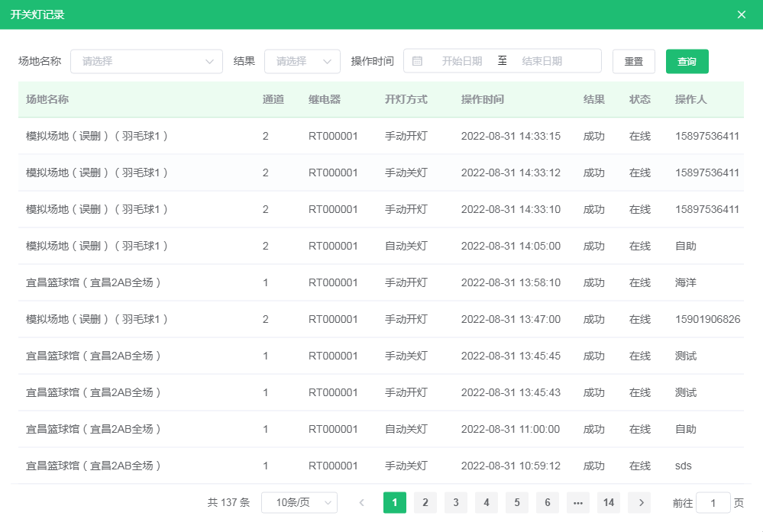The width and height of the screenshot is (763, 532).
Task: Click the dropdown arrow beside 10条/页
Action: [x=328, y=503]
